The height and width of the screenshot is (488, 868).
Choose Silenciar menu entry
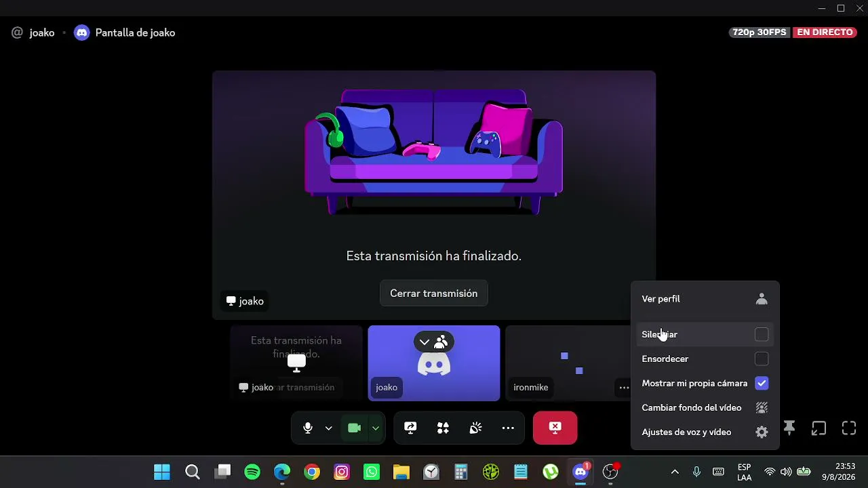click(705, 334)
